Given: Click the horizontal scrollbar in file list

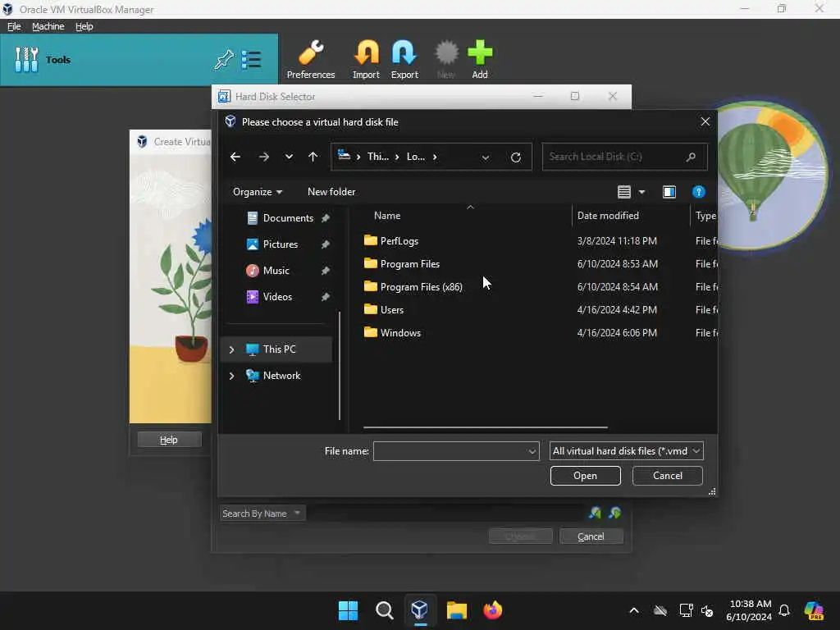Looking at the screenshot, I should (486, 427).
